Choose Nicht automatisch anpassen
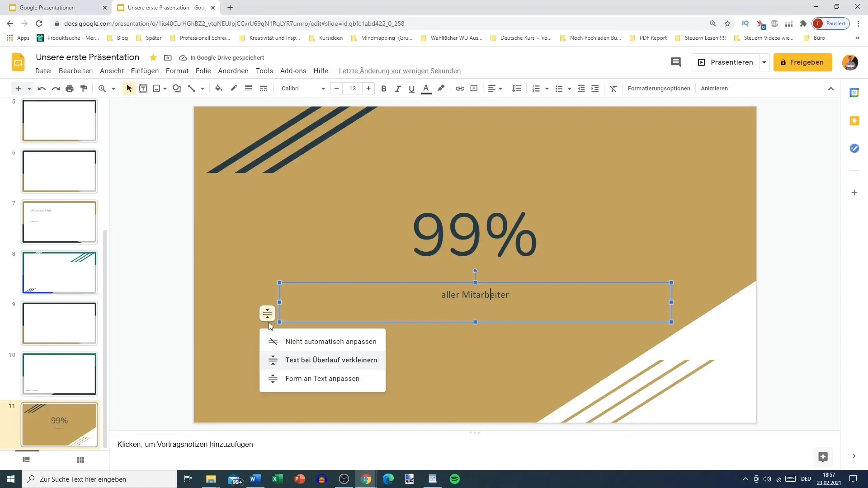868x488 pixels. point(322,342)
